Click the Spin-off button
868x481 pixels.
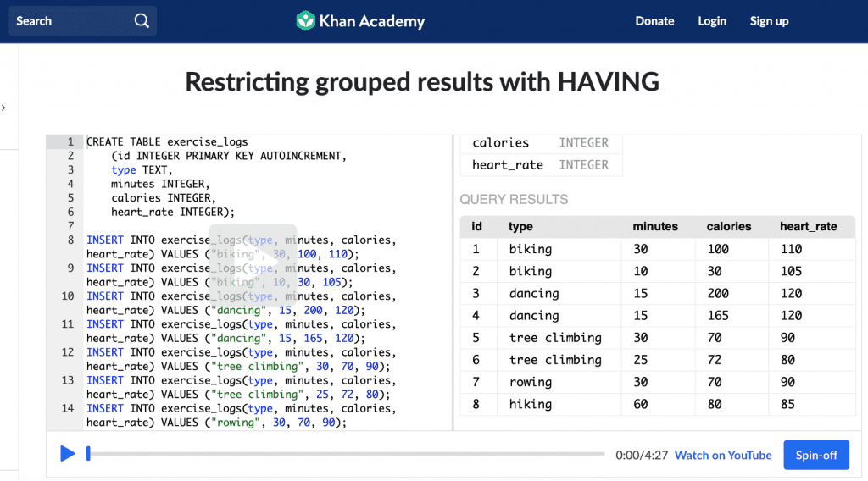click(x=816, y=455)
